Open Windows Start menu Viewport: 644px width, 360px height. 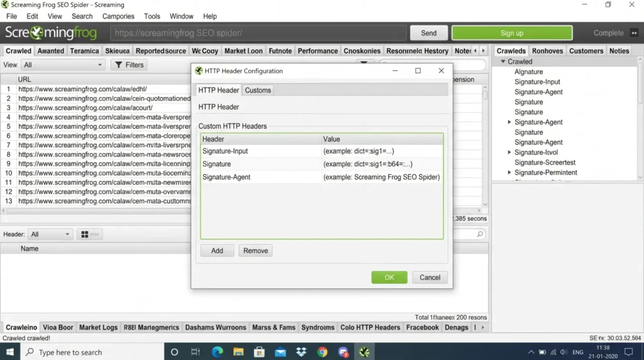point(10,352)
